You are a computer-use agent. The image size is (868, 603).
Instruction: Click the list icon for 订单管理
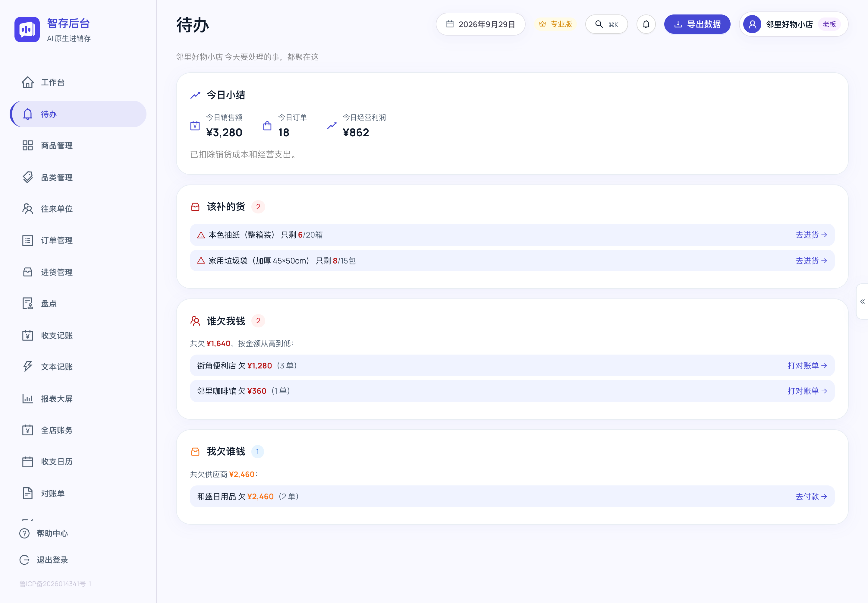pos(27,241)
